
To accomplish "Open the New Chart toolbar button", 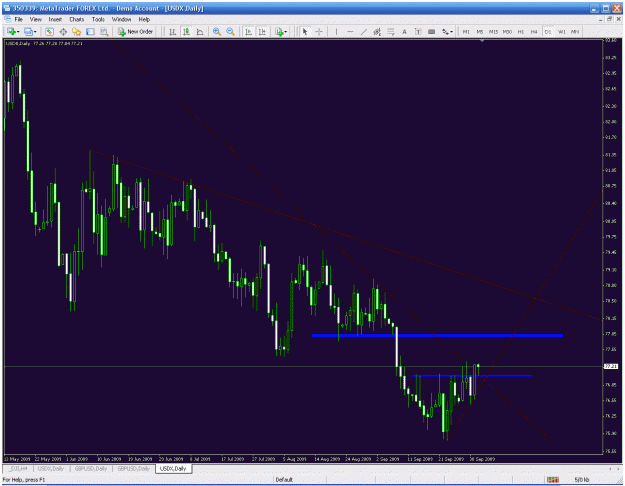I will point(11,31).
